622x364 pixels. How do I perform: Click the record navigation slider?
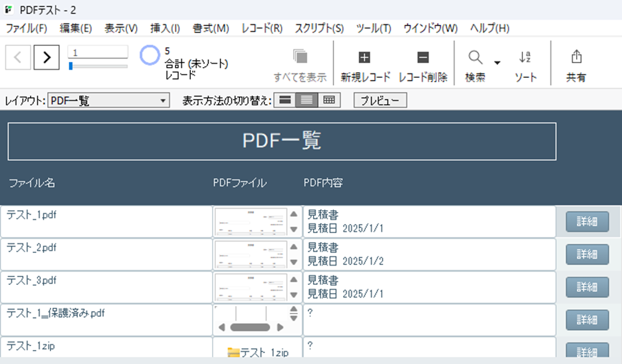pyautogui.click(x=98, y=66)
